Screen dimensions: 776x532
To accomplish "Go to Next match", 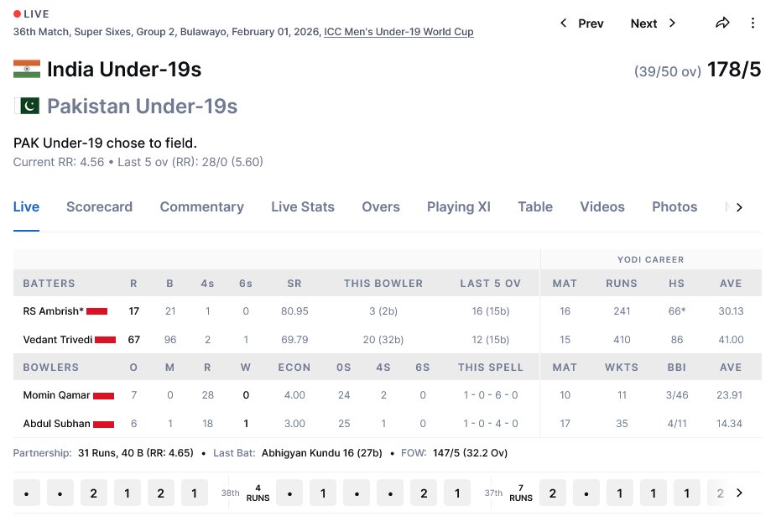I will 653,23.
